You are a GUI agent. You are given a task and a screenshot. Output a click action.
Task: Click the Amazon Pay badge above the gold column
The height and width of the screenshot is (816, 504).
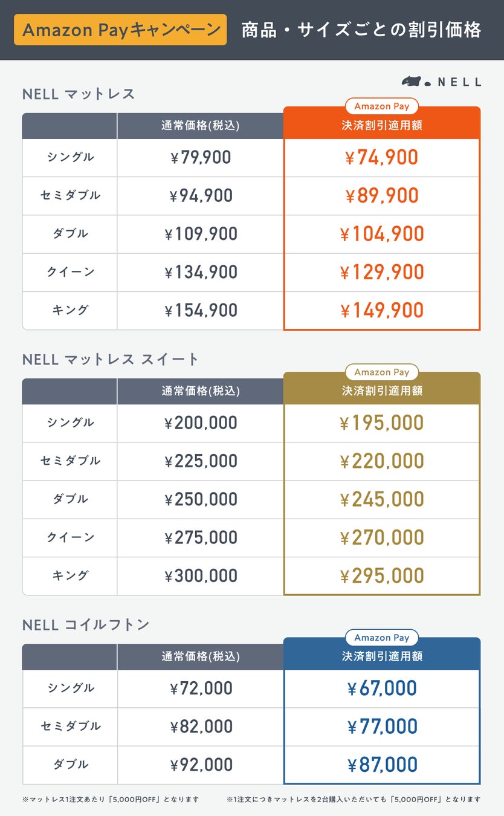point(381,372)
